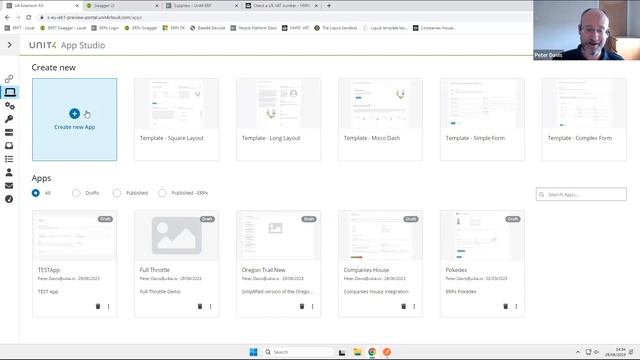
Task: Open Oregon Trail New more options kebab menu
Action: (x=313, y=306)
